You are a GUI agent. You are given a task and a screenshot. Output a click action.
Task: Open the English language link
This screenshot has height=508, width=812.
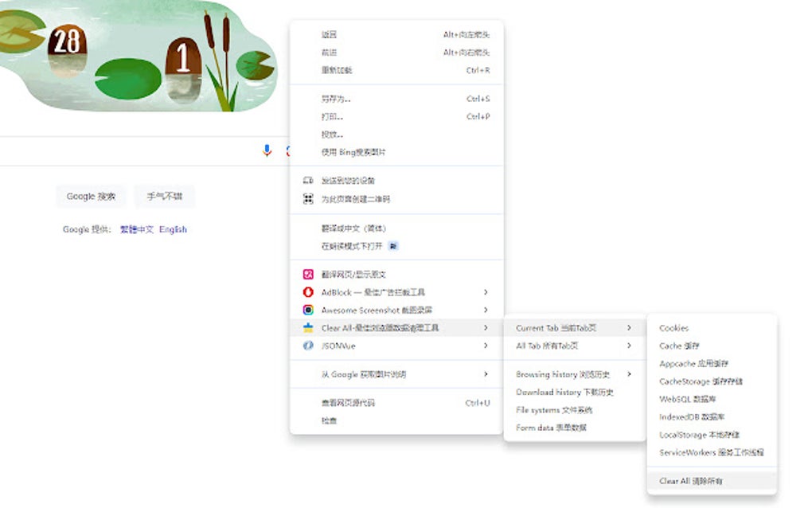[x=173, y=229]
